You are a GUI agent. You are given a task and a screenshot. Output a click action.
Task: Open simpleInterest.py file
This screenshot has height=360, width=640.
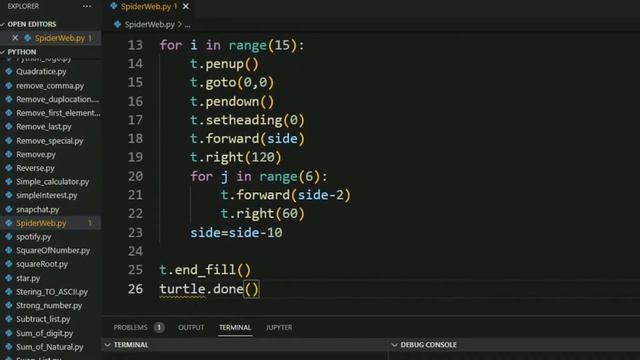[x=47, y=196]
